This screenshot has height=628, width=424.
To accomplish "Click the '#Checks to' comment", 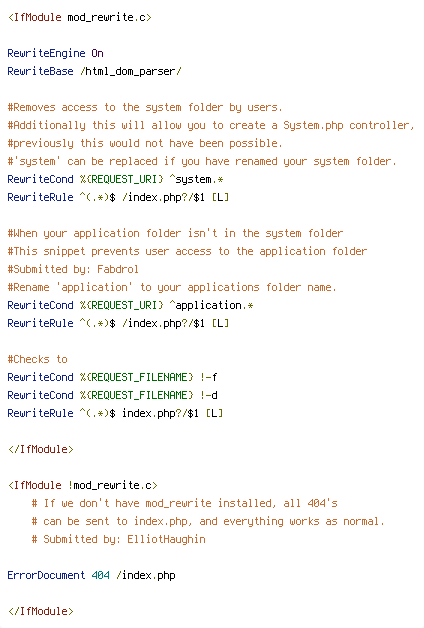I will pyautogui.click(x=38, y=359).
